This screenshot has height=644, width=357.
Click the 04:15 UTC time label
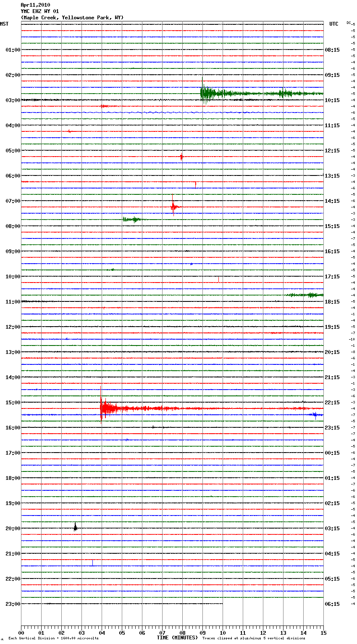pyautogui.click(x=332, y=554)
